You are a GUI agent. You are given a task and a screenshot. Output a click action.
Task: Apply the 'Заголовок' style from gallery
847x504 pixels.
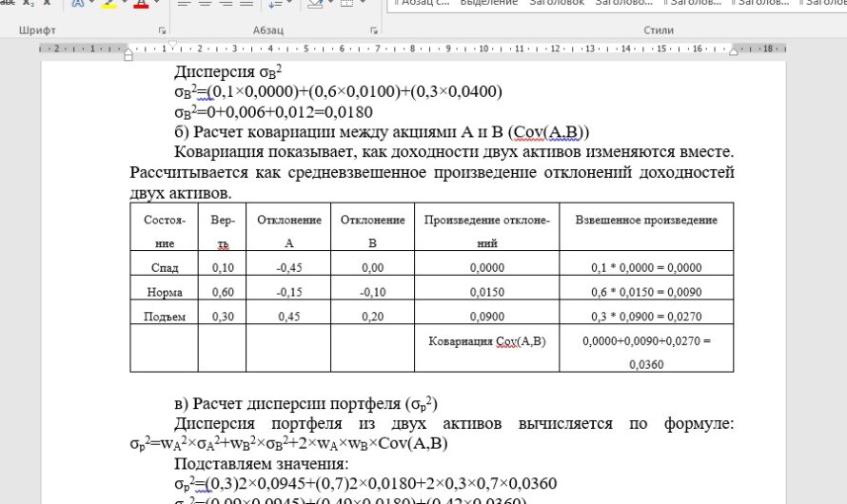point(557,3)
